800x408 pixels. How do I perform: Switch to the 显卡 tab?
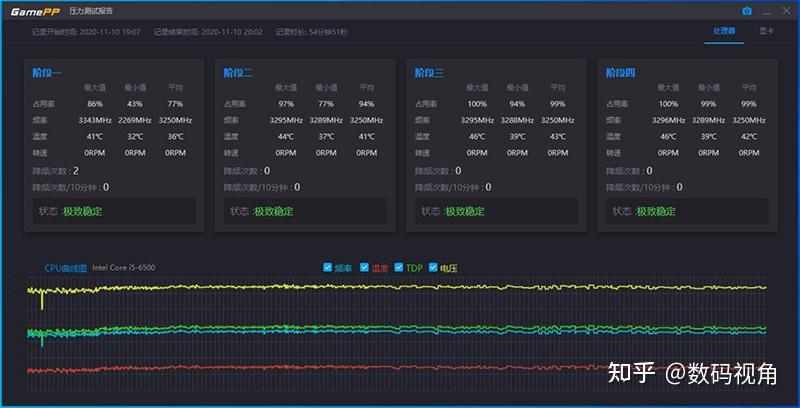767,31
